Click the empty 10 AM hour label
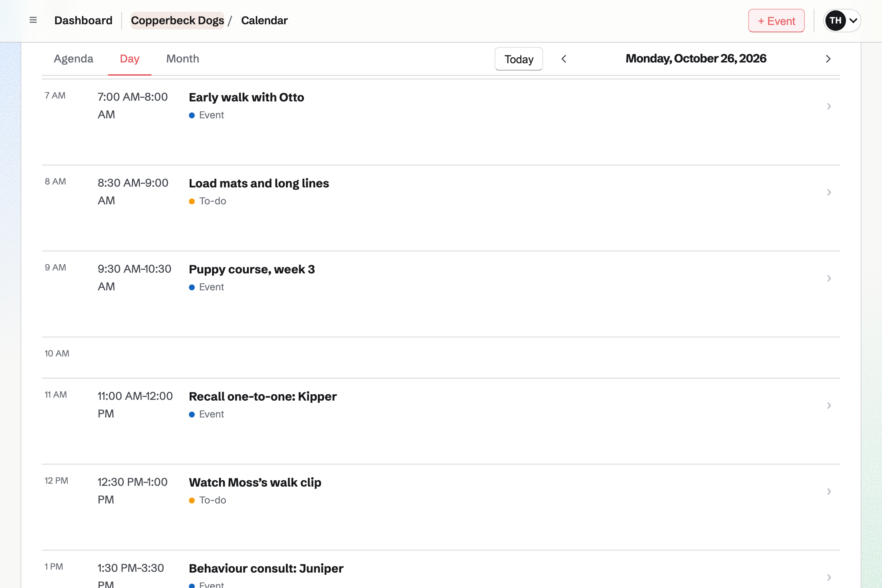Image resolution: width=882 pixels, height=588 pixels. point(57,353)
